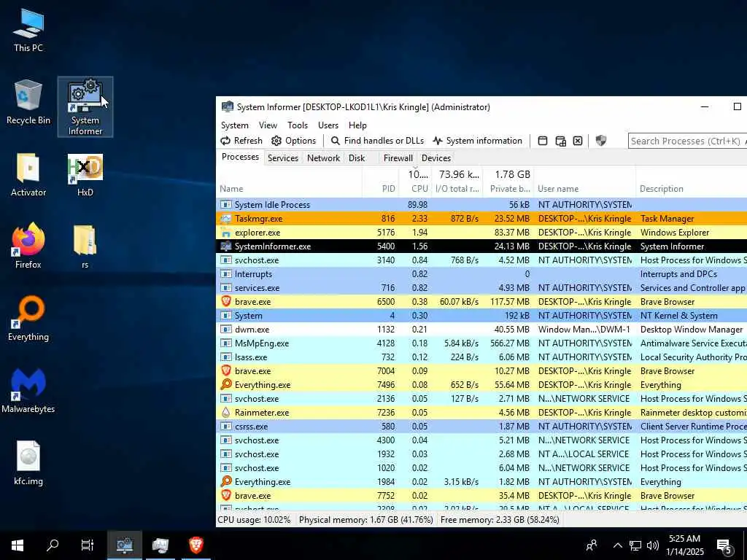Image resolution: width=747 pixels, height=560 pixels.
Task: Click the find window and thread icon
Action: 561,141
